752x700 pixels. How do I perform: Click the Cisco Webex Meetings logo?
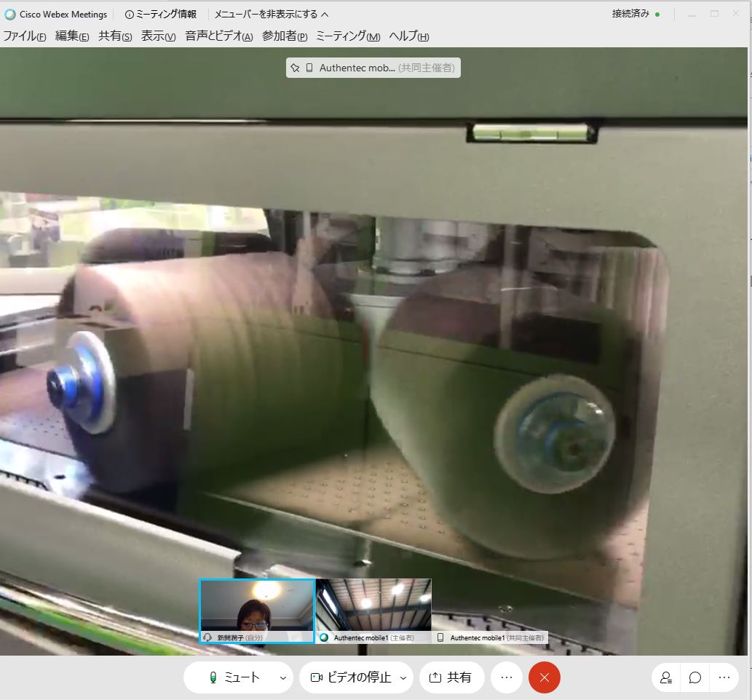10,15
